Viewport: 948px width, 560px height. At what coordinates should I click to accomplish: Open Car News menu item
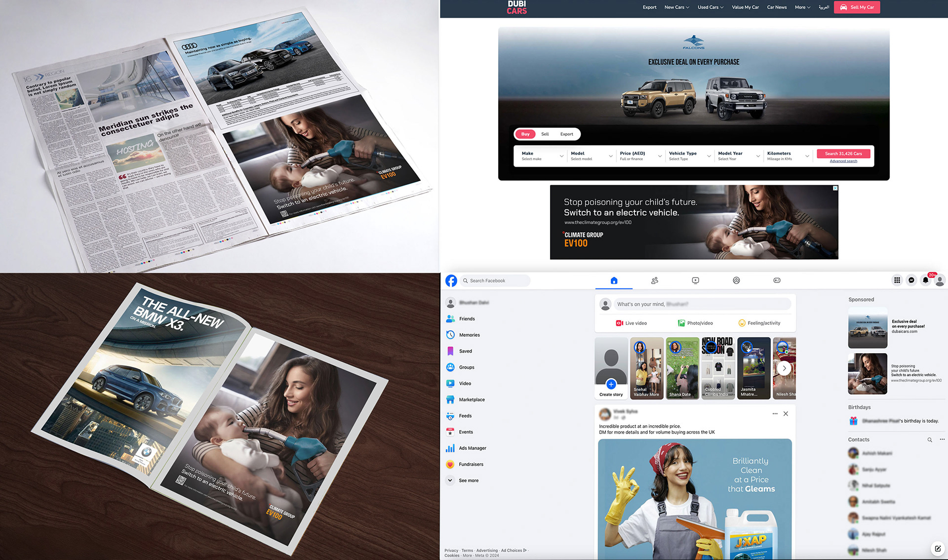coord(777,7)
